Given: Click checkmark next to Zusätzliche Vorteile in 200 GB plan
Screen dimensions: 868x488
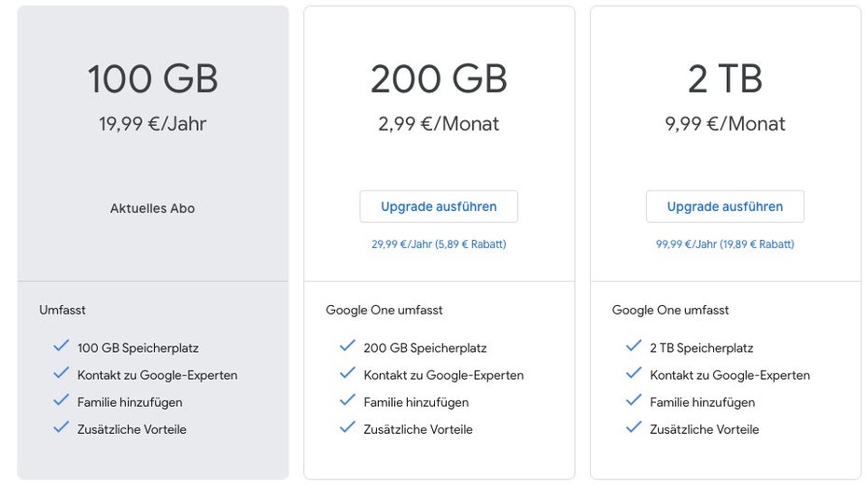Looking at the screenshot, I should click(x=347, y=428).
